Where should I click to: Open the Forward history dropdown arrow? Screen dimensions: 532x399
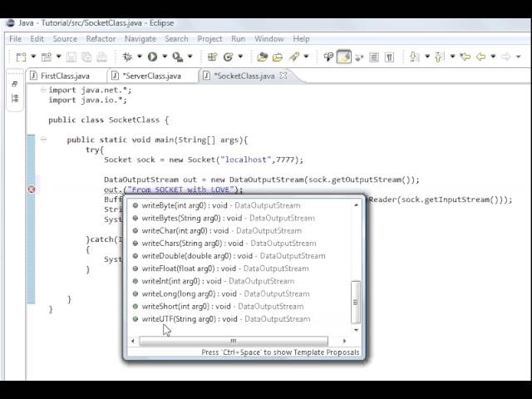518,57
